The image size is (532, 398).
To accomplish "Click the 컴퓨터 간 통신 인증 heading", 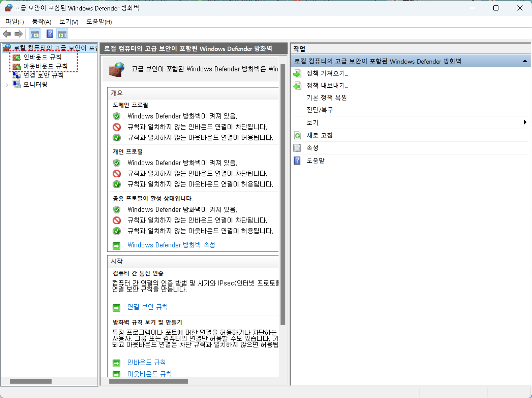I will [x=138, y=273].
